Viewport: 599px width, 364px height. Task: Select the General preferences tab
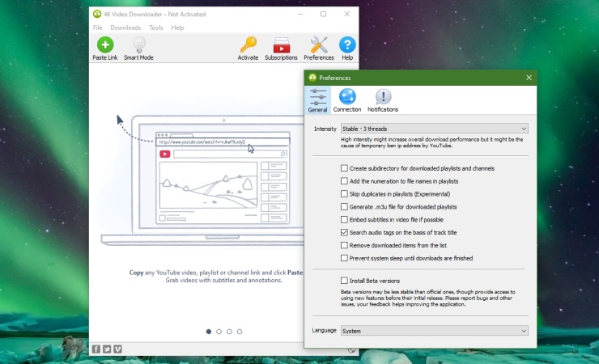(318, 100)
